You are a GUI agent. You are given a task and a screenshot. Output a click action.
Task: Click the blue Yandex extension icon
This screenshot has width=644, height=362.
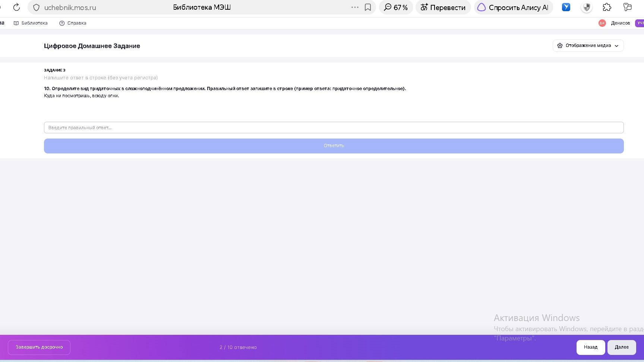pos(566,7)
